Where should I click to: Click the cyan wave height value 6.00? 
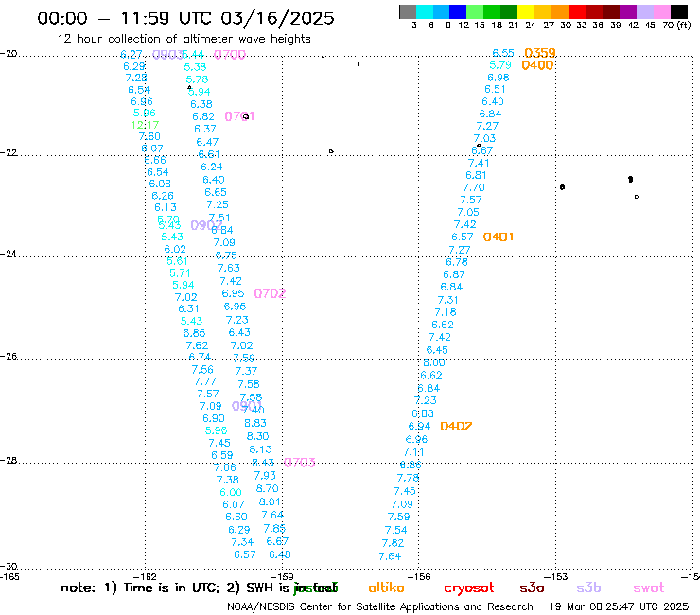tap(231, 492)
